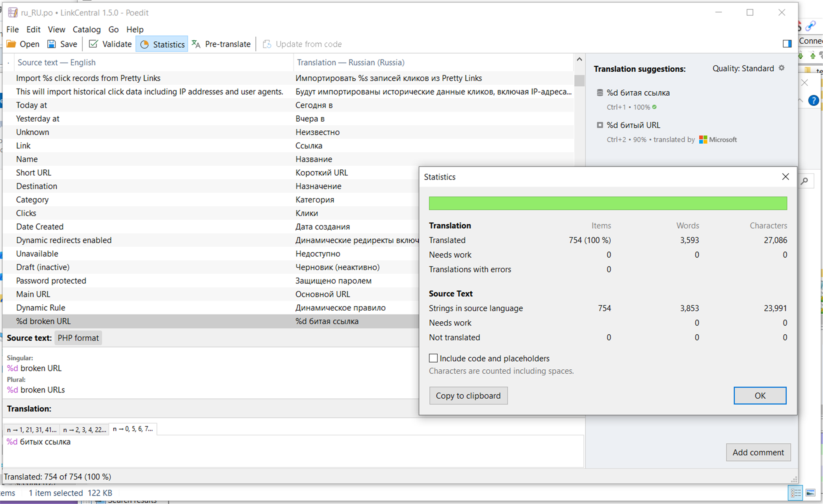
Task: Click Add comment button
Action: (x=758, y=452)
